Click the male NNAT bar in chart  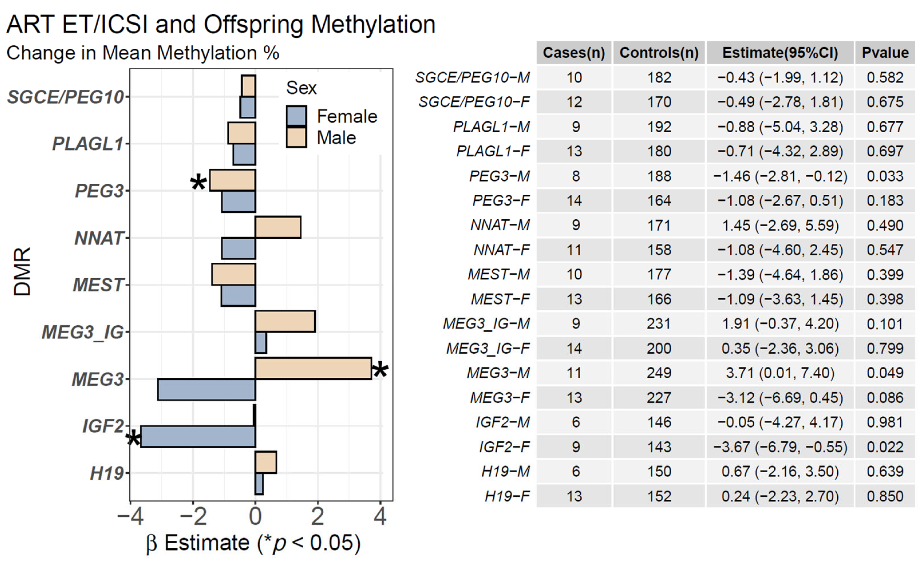point(278,227)
